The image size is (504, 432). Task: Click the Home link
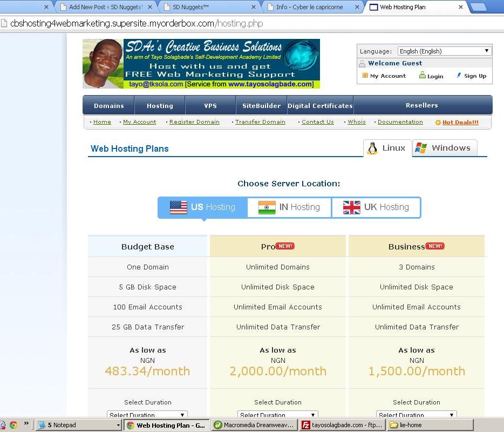coord(102,122)
